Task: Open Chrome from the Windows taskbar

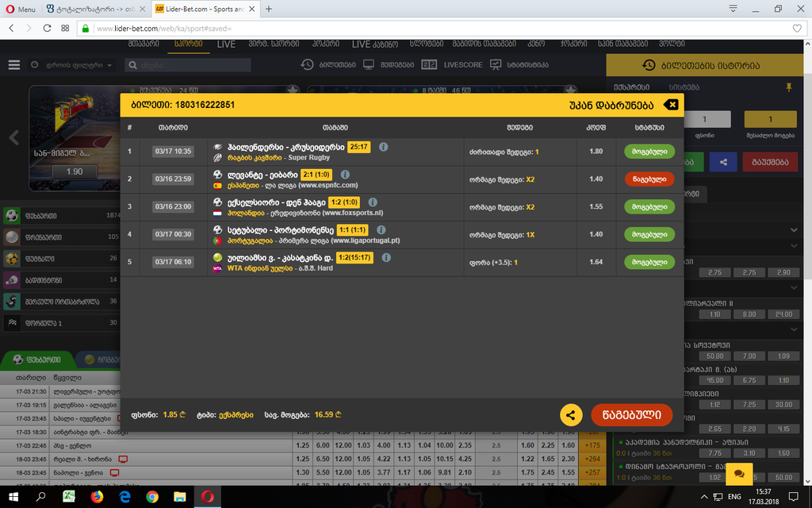Action: point(152,497)
